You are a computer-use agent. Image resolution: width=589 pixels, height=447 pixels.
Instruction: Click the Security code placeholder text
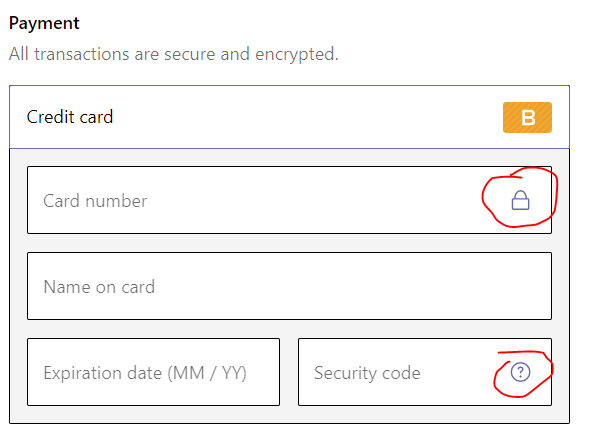(367, 373)
